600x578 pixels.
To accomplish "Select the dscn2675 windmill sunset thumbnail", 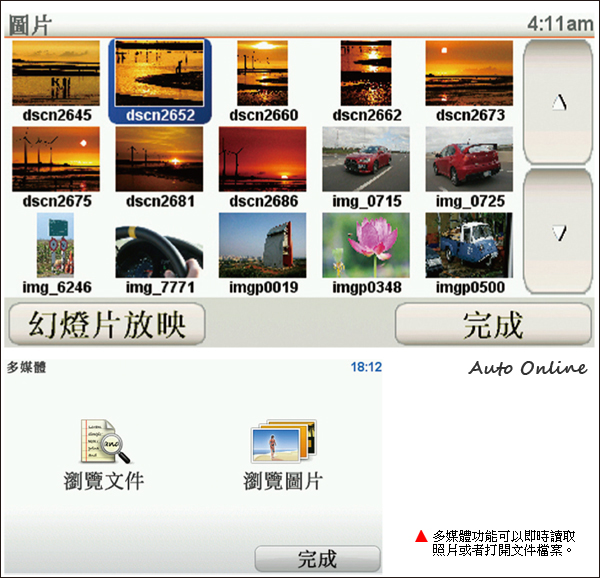I will coord(56,159).
